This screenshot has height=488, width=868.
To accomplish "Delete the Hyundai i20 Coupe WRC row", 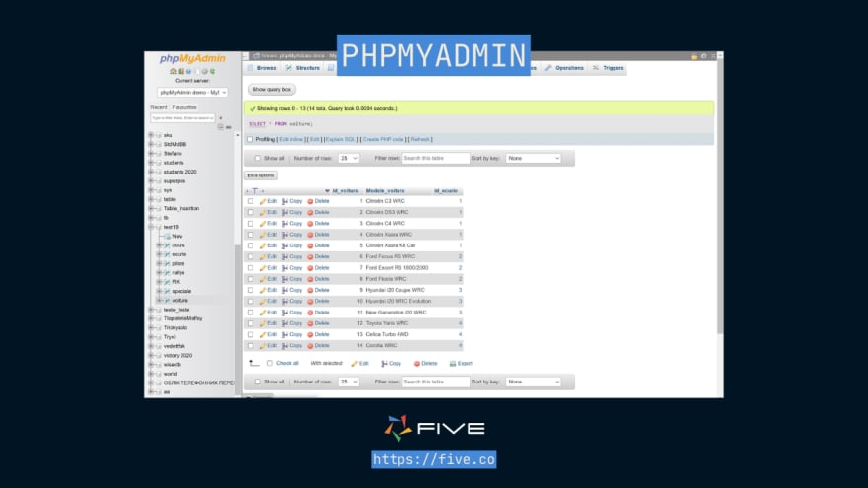I will 319,290.
